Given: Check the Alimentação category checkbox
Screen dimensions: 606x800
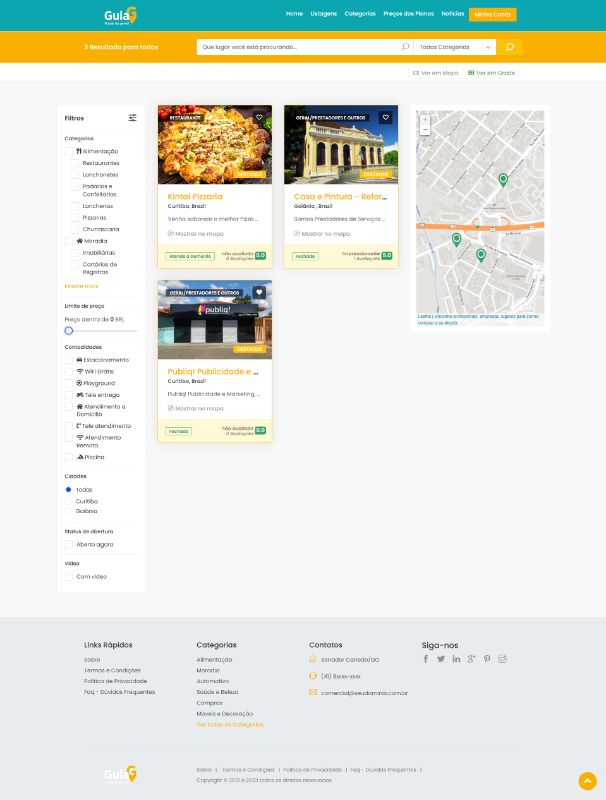Looking at the screenshot, I should (69, 151).
